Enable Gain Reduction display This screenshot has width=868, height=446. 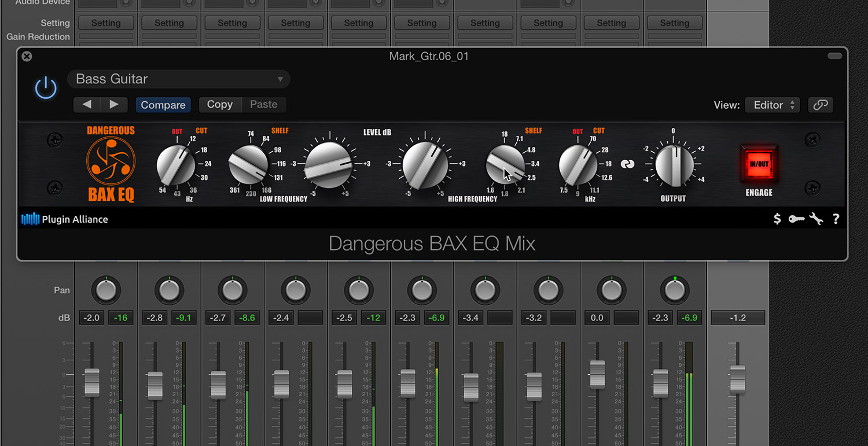[37, 36]
